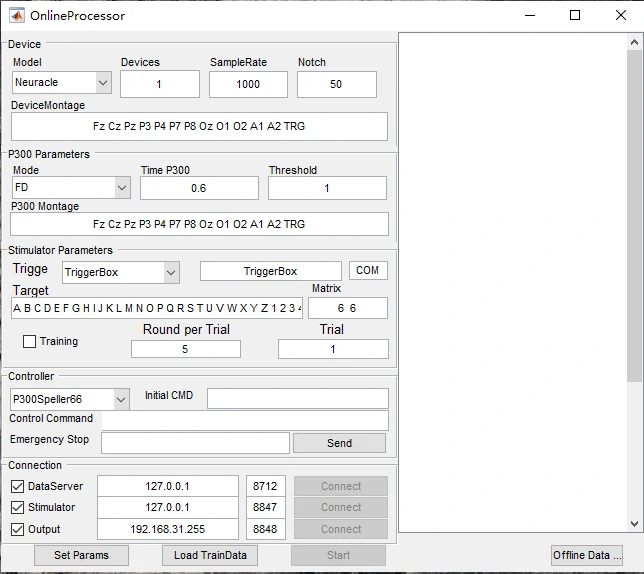Screen dimensions: 644x574
Task: Focus the Initial CMD text field
Action: [297, 399]
